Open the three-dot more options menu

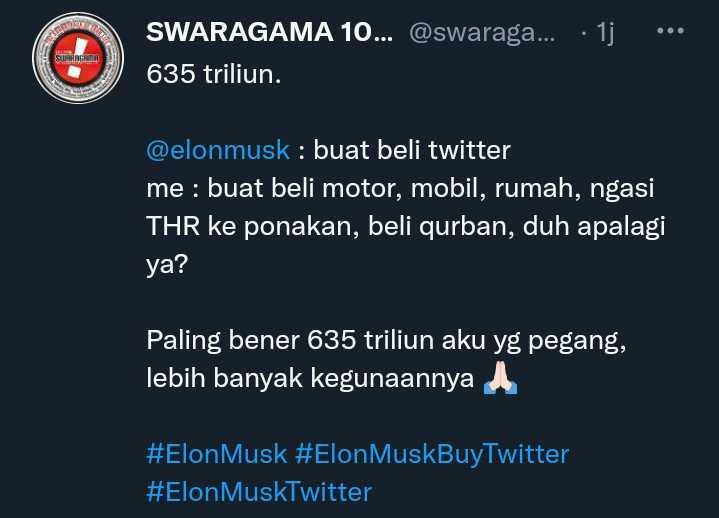pyautogui.click(x=670, y=31)
